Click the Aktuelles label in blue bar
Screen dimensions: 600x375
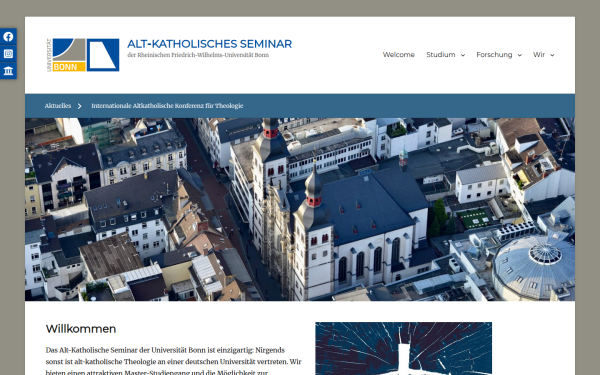coord(58,106)
